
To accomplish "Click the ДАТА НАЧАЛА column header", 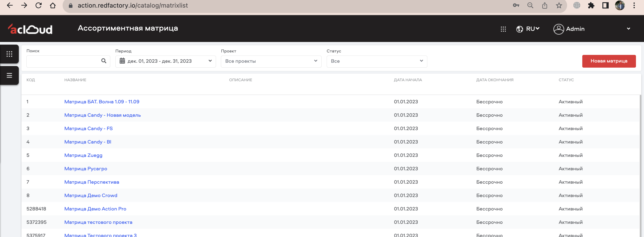I will [408, 80].
